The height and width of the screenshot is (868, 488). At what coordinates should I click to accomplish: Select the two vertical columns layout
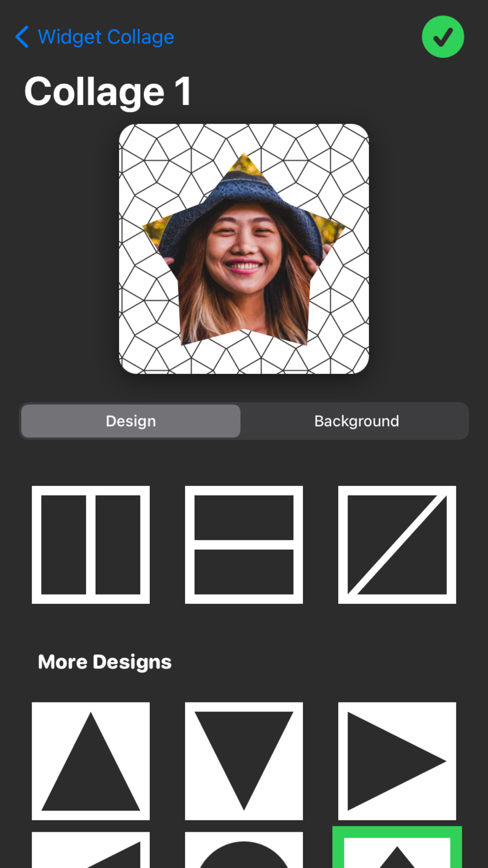point(91,545)
